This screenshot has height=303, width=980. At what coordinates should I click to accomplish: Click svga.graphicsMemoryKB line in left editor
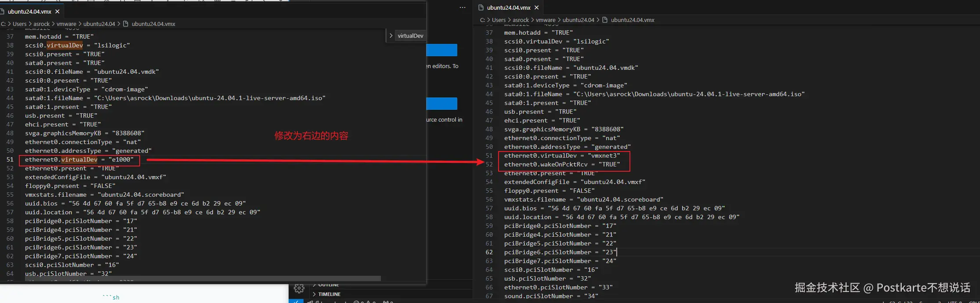coord(85,133)
